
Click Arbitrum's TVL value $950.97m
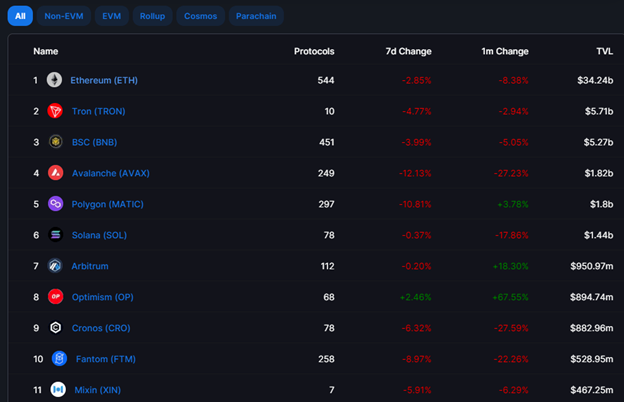pyautogui.click(x=592, y=266)
